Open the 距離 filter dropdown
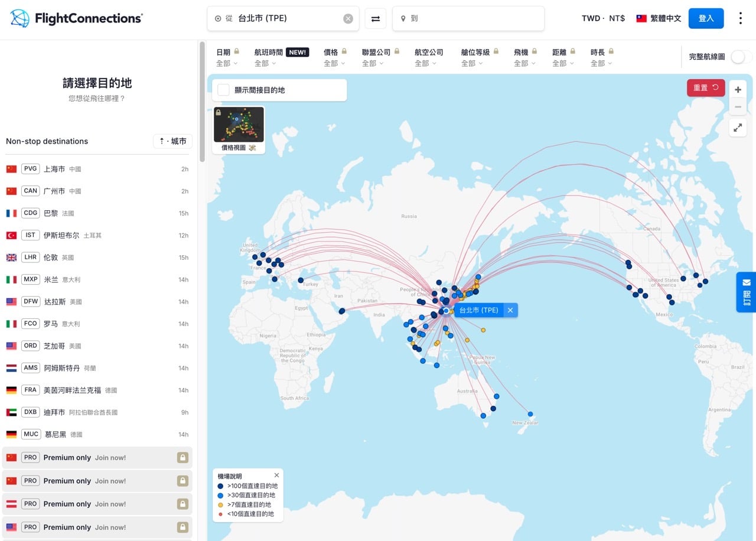Viewport: 756px width, 541px height. [563, 58]
